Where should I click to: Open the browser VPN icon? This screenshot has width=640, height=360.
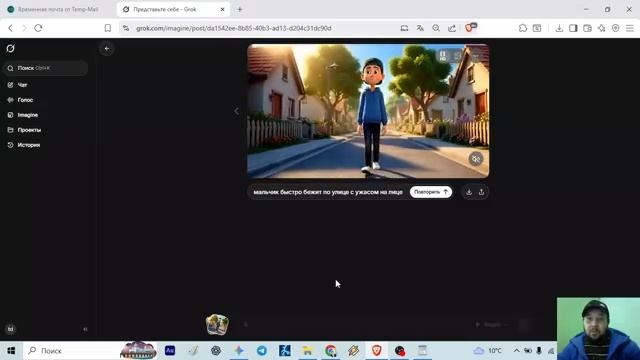click(x=616, y=28)
